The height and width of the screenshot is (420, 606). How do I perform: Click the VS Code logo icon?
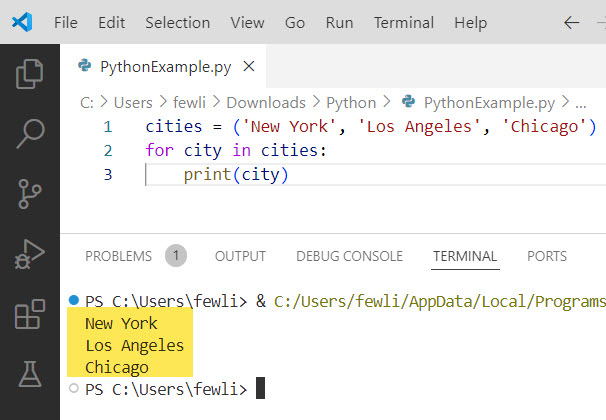click(22, 22)
